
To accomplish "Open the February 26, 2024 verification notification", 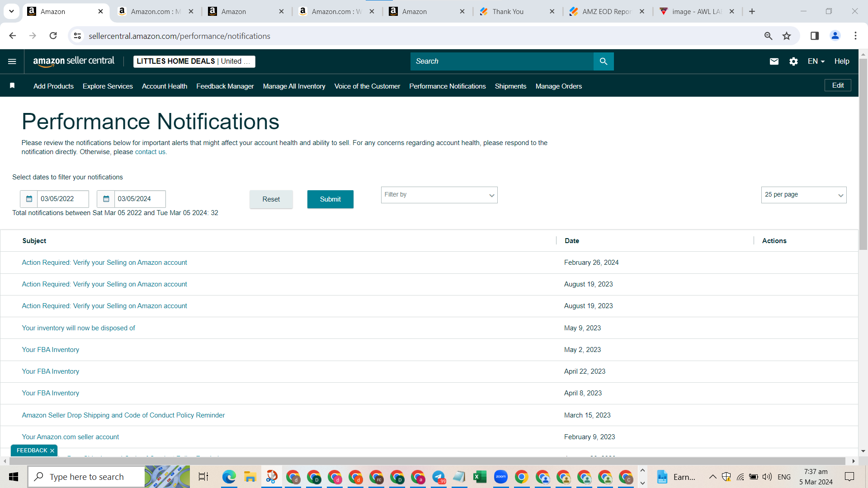I will pyautogui.click(x=104, y=263).
